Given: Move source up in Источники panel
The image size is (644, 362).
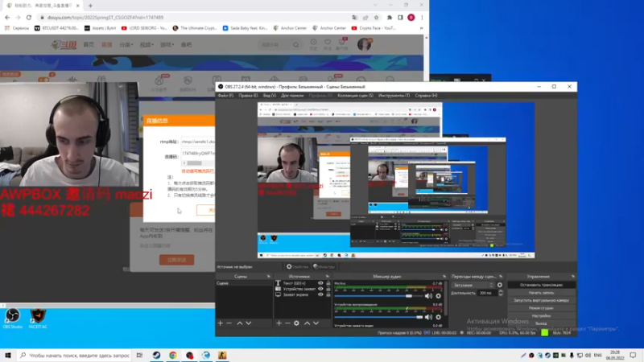Looking at the screenshot, I should 307,323.
